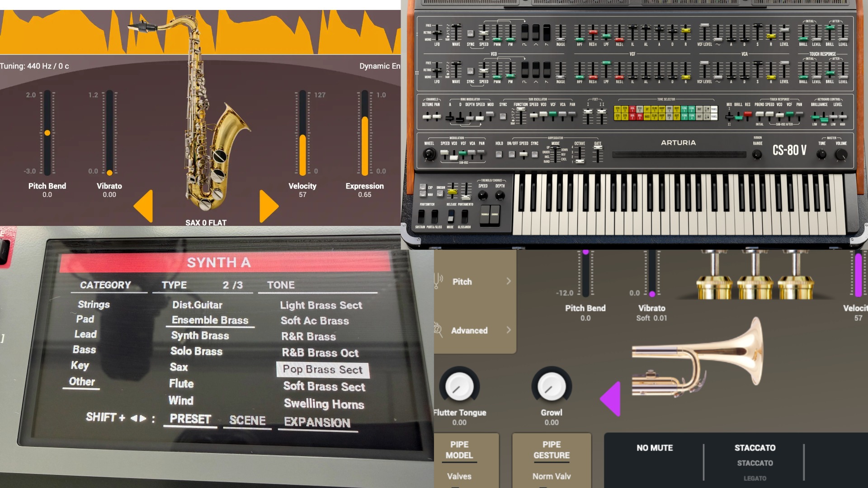Select the EP tone in CS-80 V Tone Selector
Image resolution: width=868 pixels, height=488 pixels.
coord(647,109)
